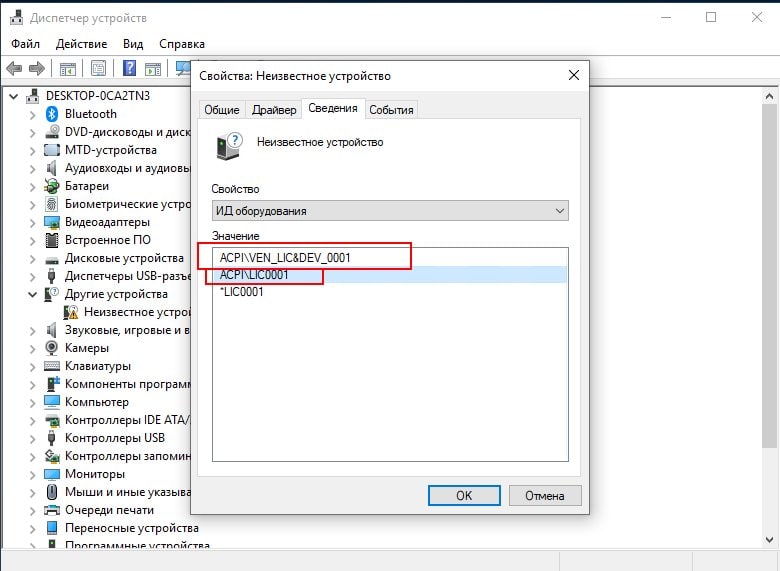
Task: Switch to the Драйвер tab
Action: [x=274, y=110]
